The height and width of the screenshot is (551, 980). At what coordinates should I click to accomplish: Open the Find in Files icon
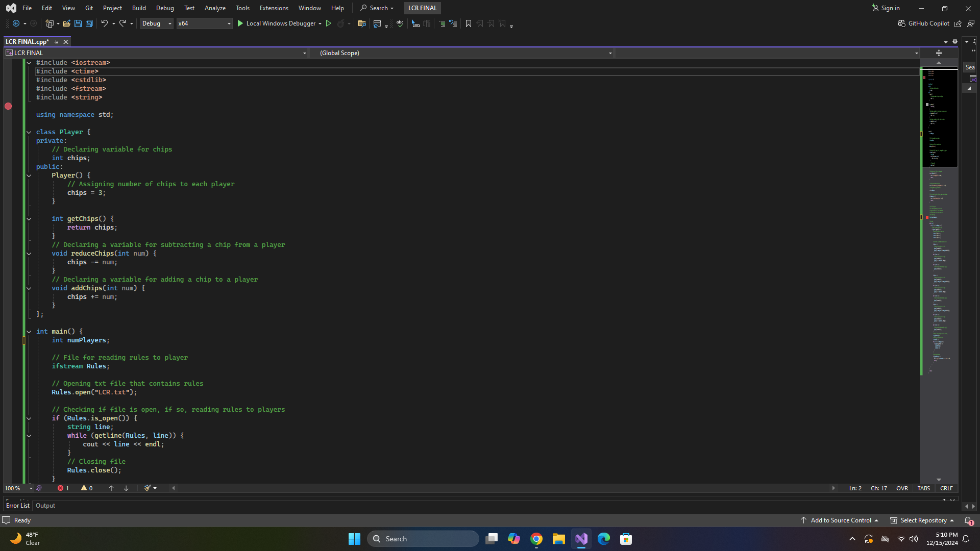pos(362,23)
